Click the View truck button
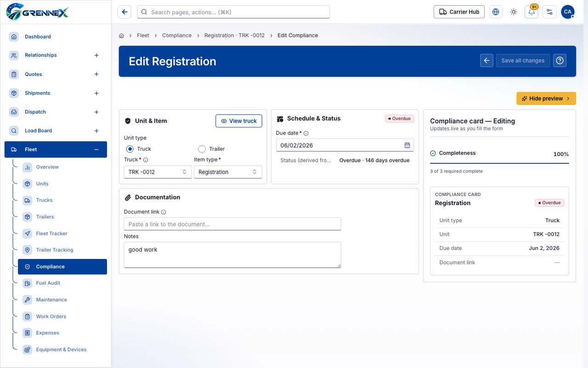This screenshot has width=588, height=368. click(x=239, y=121)
